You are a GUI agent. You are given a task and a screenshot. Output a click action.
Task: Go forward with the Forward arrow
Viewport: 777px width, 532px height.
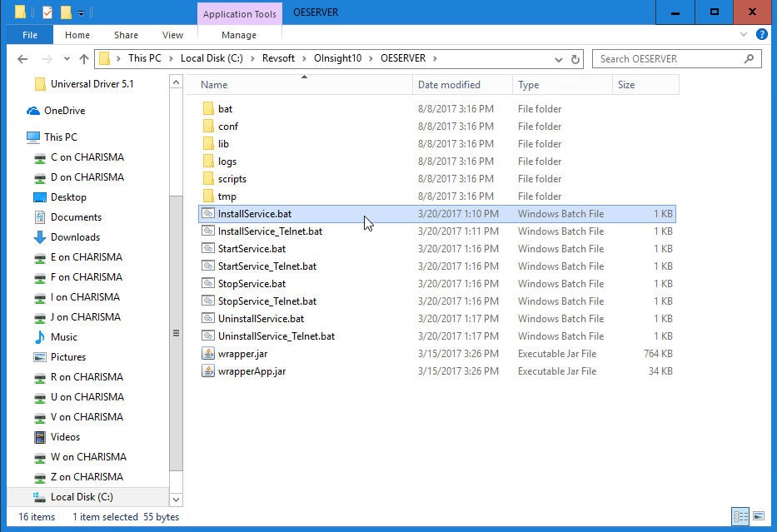click(x=47, y=59)
